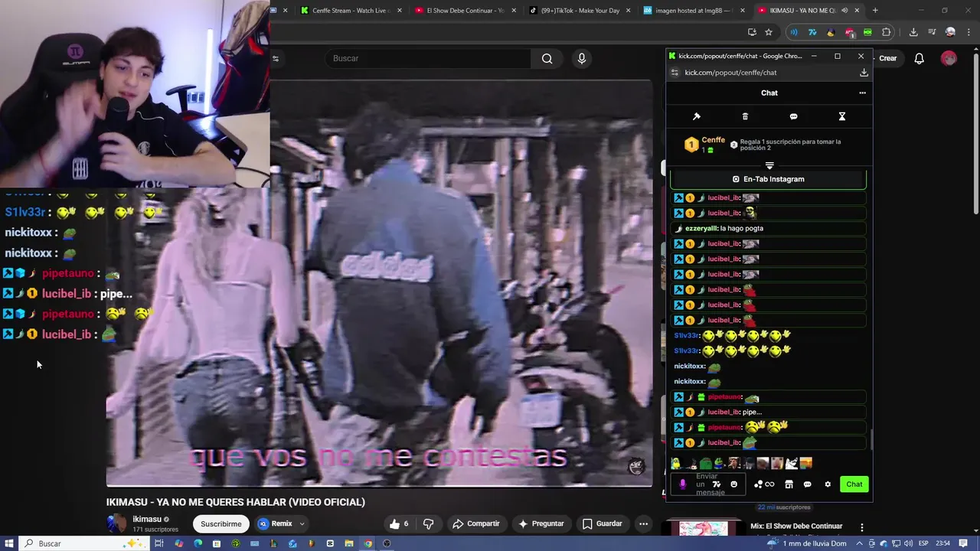Open options for Mix: El Show Debe Continuar
980x551 pixels.
[861, 527]
